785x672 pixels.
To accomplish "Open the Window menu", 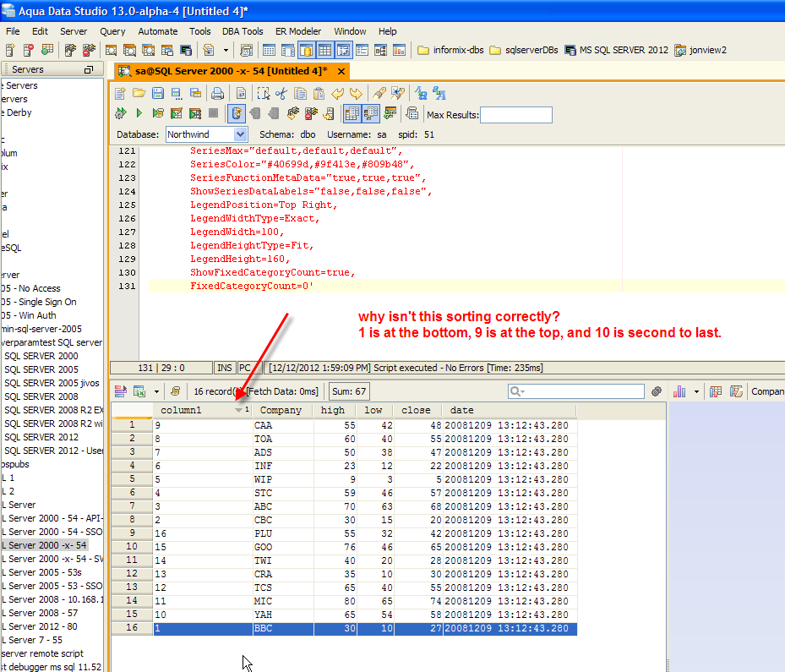I will 350,31.
